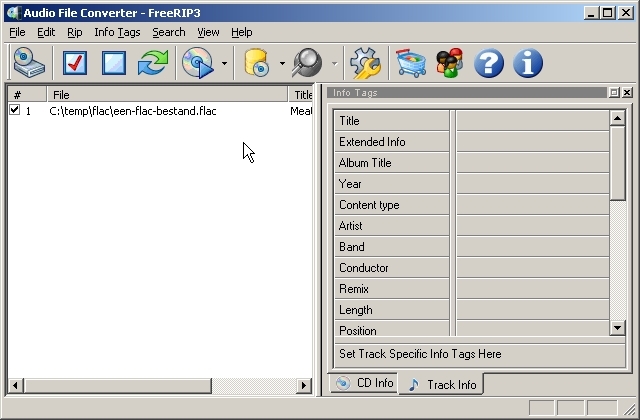Screen dimensions: 640x420
Task: Minimize the FreeRIP3 window
Action: coord(591,13)
